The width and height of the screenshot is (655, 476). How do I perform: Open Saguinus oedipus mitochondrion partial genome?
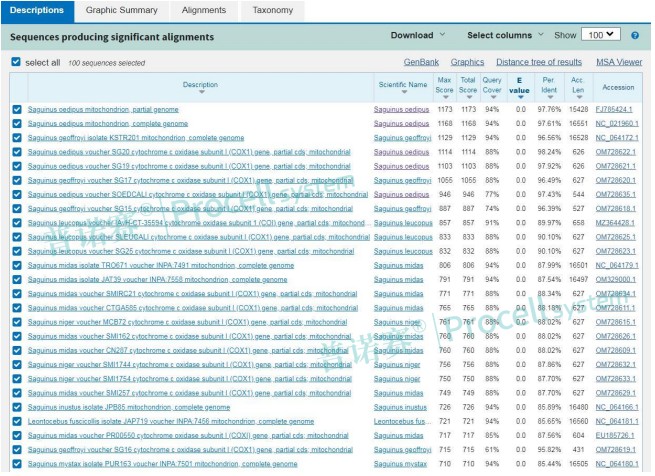click(x=103, y=109)
